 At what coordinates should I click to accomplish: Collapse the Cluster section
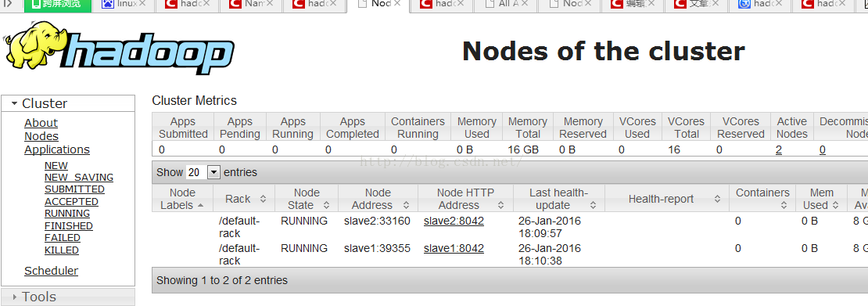pos(16,103)
